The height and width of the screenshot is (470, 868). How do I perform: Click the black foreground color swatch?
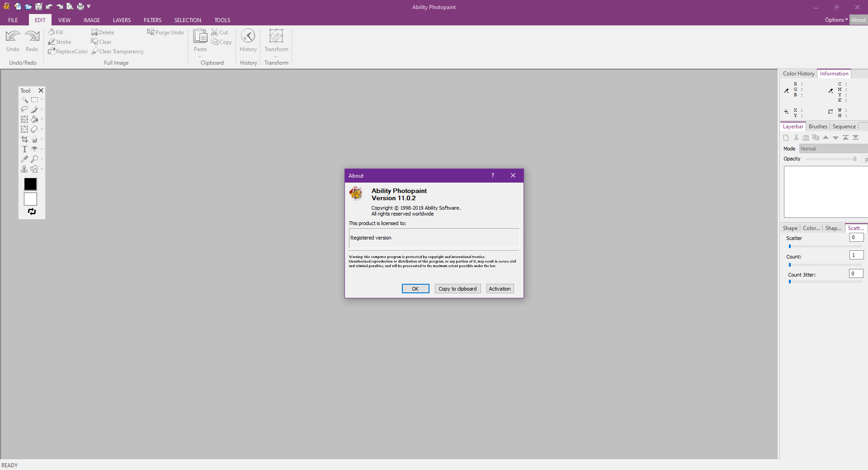[x=30, y=184]
